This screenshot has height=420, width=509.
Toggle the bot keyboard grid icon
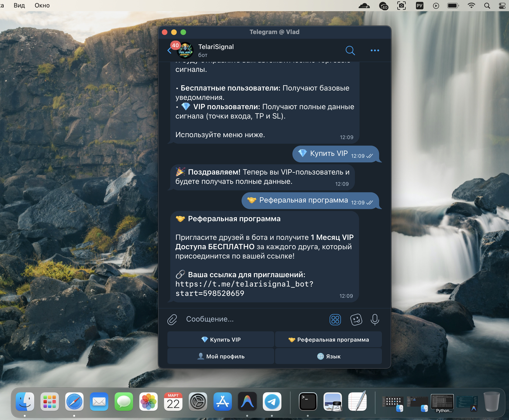(335, 319)
